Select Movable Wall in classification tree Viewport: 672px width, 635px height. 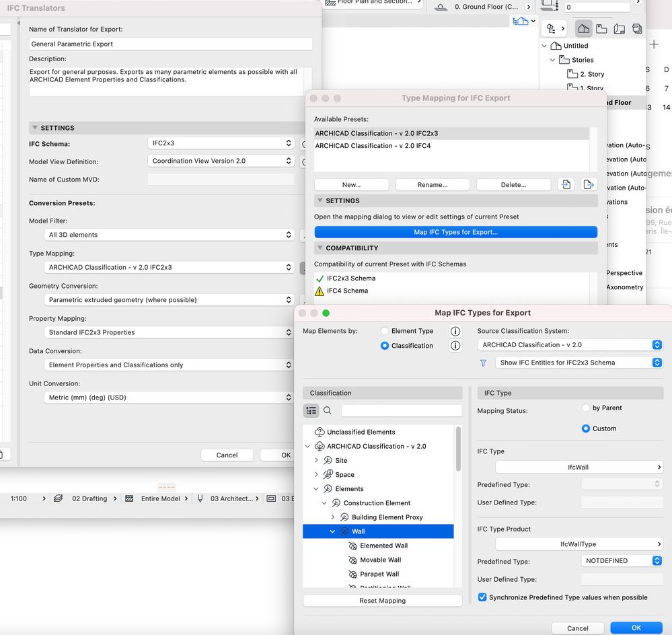[x=381, y=560]
